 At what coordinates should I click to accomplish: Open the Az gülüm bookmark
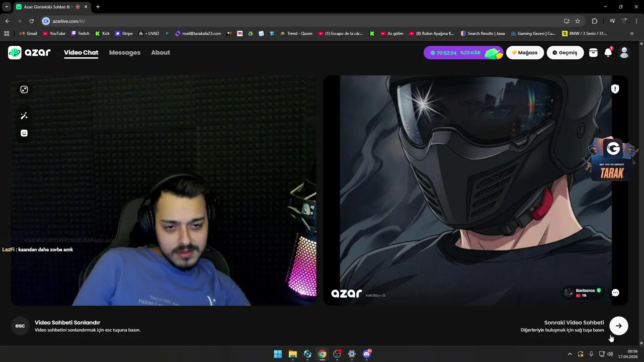click(391, 34)
